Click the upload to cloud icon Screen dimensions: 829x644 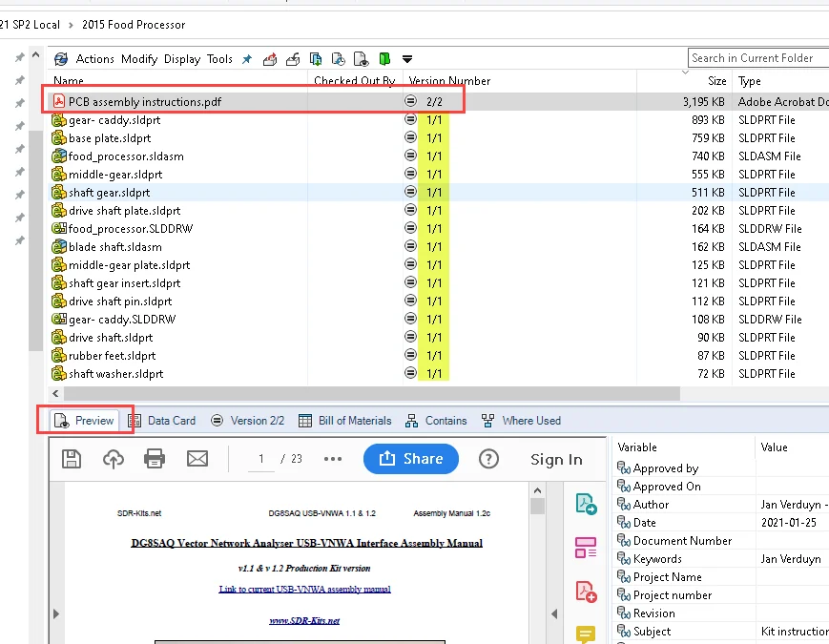click(113, 459)
